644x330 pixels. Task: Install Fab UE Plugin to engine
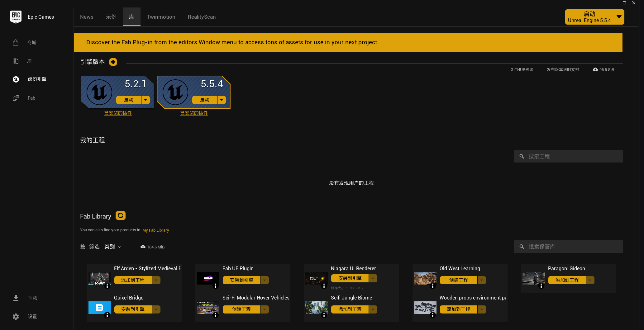click(241, 280)
